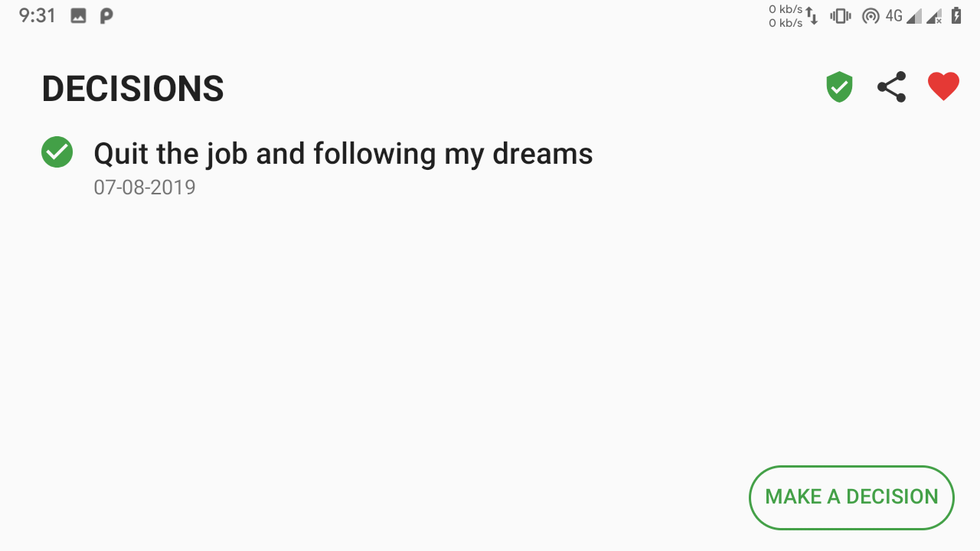Toggle the green check on the decision
The height and width of the screenshot is (551, 980).
tap(57, 152)
